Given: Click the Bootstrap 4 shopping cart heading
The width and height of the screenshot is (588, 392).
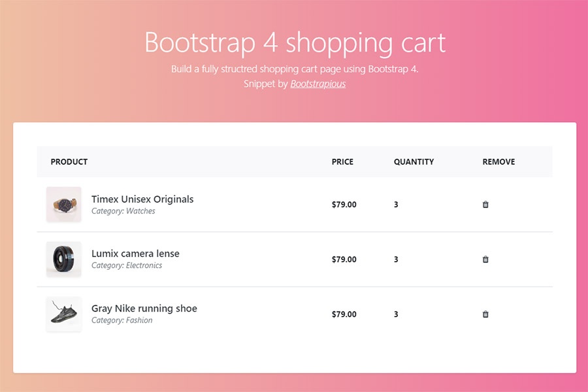Looking at the screenshot, I should 294,43.
